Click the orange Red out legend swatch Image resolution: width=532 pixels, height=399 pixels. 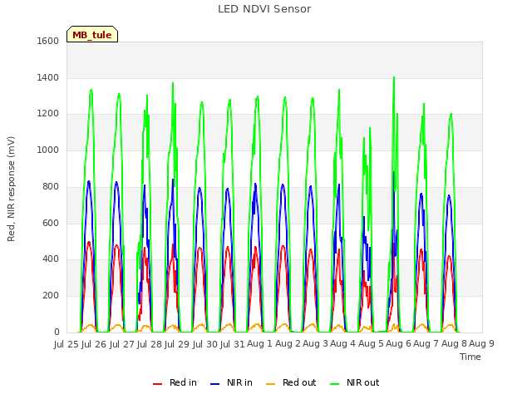tap(270, 384)
